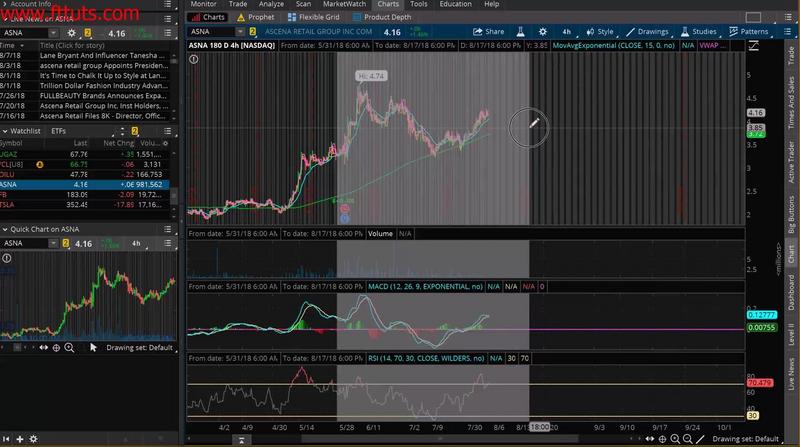Click the flask icon beside Share
Viewport: 800px width, 447px height.
[520, 32]
